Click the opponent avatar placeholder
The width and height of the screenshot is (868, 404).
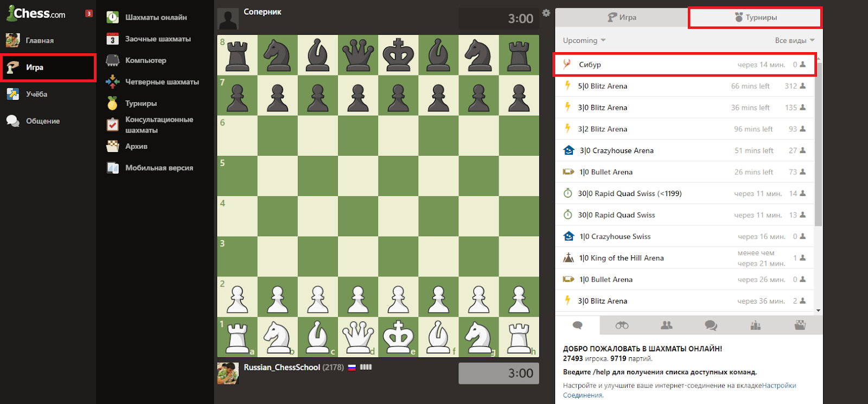(228, 19)
